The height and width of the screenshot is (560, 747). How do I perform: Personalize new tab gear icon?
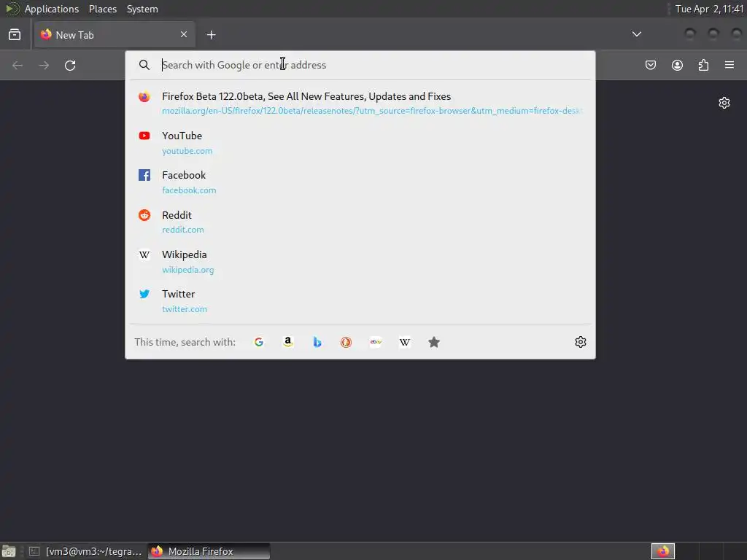coord(724,103)
